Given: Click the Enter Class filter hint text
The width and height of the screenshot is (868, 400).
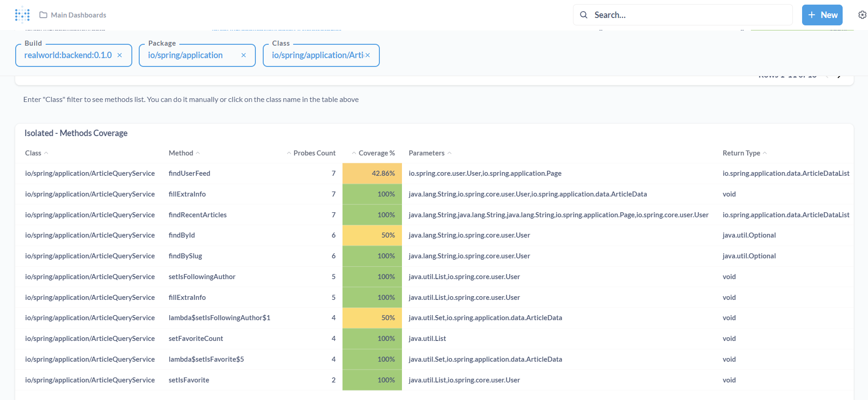Looking at the screenshot, I should 191,100.
